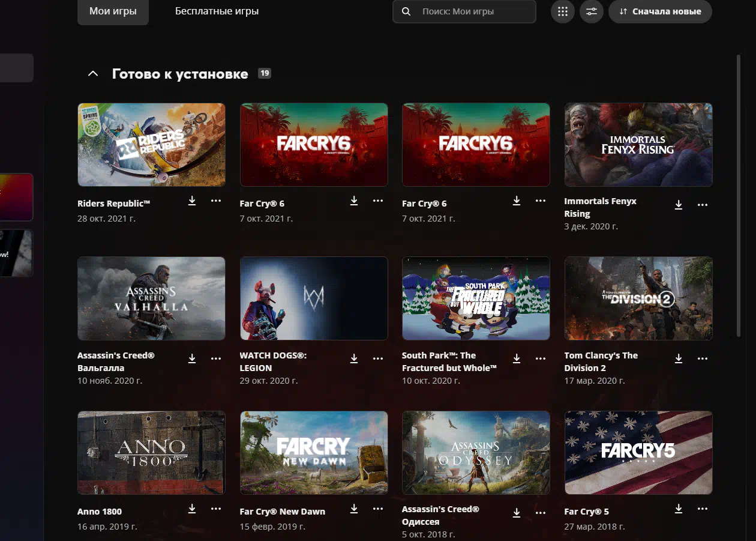Open more options for Riders Republic
Image resolution: width=756 pixels, height=541 pixels.
tap(216, 201)
